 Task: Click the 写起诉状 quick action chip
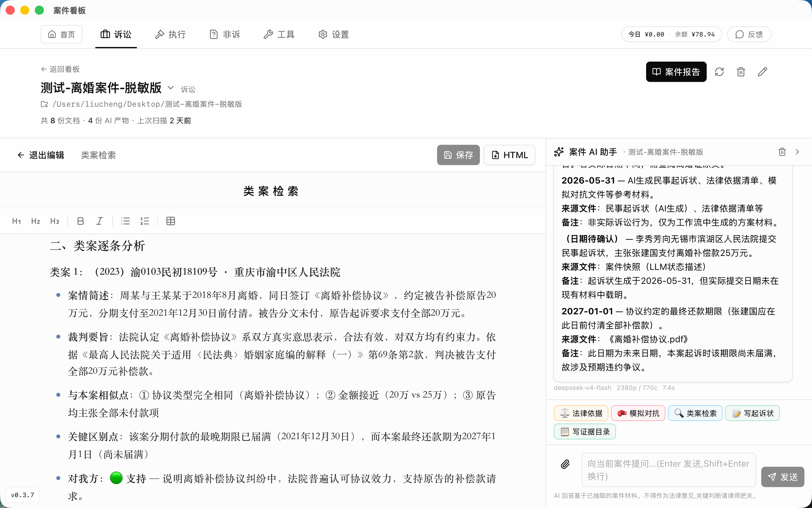(753, 413)
